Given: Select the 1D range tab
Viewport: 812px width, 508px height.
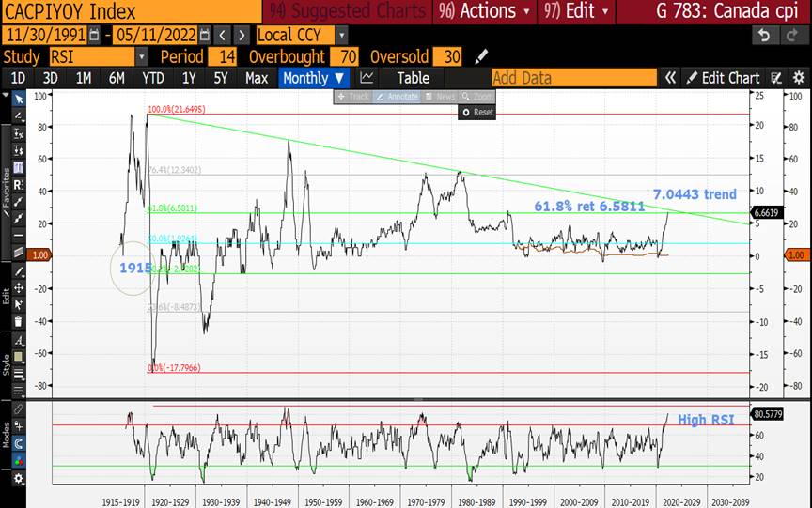Looking at the screenshot, I should [18, 78].
